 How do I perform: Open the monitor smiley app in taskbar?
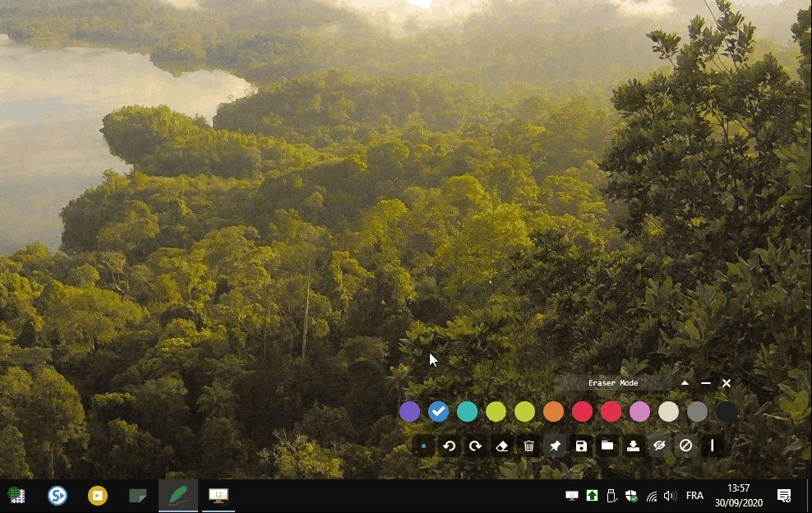click(218, 496)
